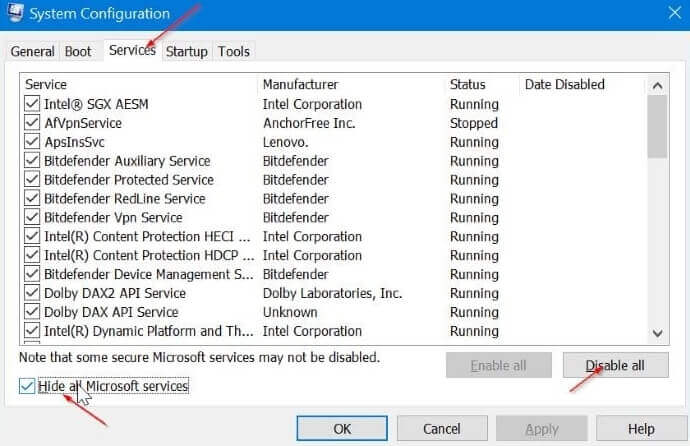
Task: Click the Disable all button
Action: pos(616,365)
